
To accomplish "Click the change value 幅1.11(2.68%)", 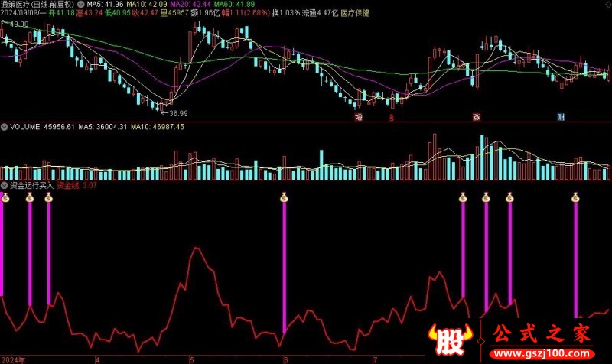I will (246, 13).
